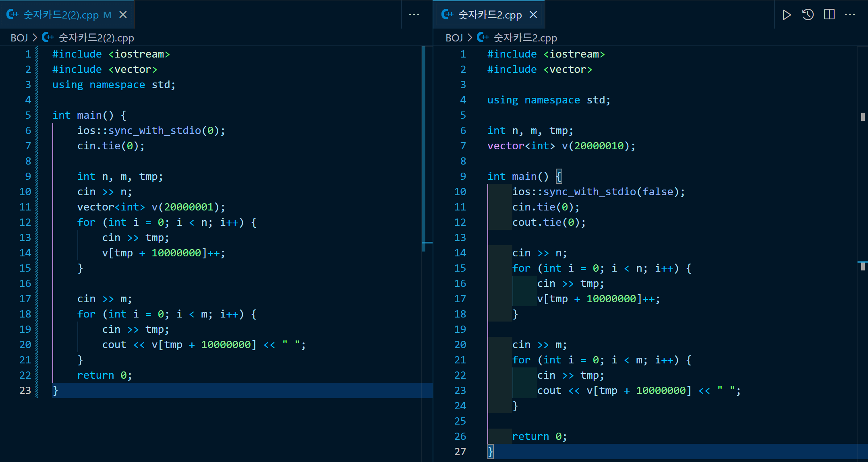Run the C++ file with play button

point(786,15)
